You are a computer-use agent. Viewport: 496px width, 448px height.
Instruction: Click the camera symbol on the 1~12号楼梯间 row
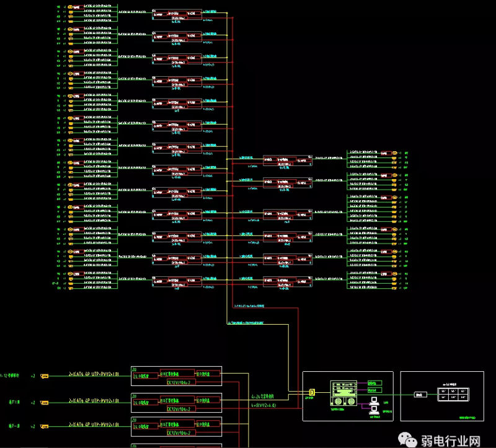(44, 376)
